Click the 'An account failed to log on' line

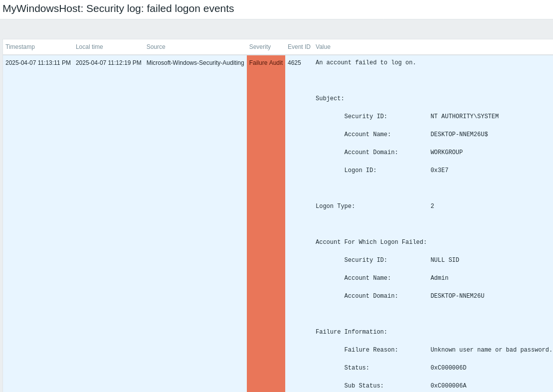tap(366, 63)
